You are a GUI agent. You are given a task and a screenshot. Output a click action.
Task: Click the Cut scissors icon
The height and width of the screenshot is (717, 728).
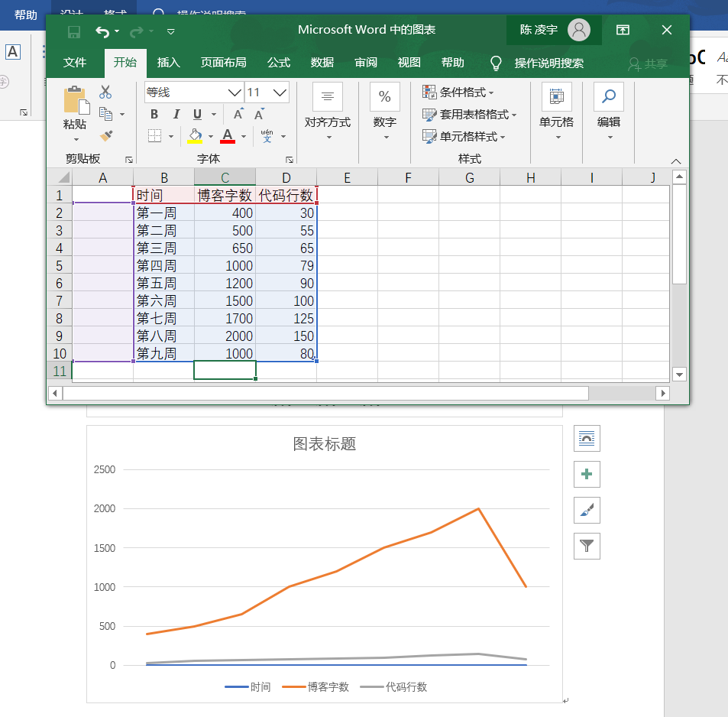coord(105,92)
